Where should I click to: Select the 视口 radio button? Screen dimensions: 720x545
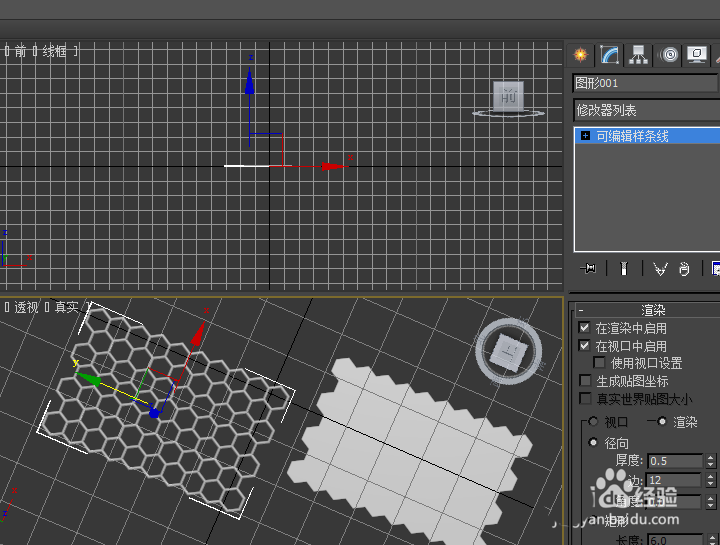[593, 422]
